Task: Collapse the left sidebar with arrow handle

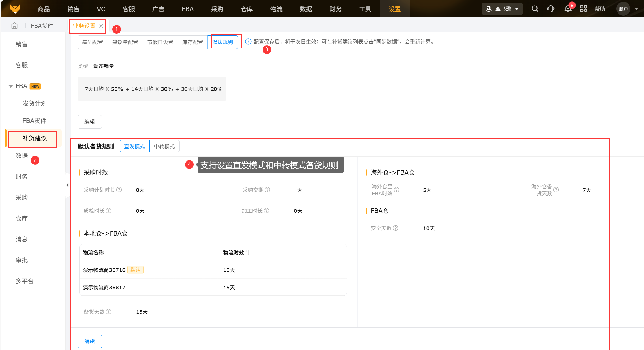Action: coord(67,185)
